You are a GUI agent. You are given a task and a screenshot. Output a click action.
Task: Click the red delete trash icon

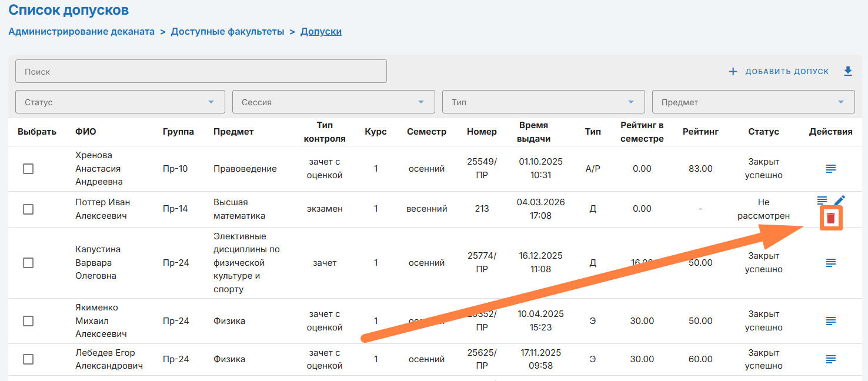pos(830,218)
